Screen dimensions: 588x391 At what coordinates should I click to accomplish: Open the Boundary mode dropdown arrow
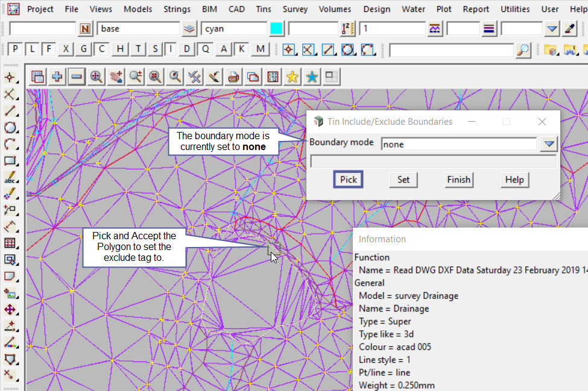[x=548, y=144]
